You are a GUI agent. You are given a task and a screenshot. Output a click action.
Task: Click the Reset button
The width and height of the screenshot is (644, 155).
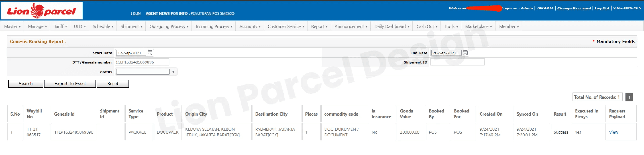pyautogui.click(x=113, y=84)
